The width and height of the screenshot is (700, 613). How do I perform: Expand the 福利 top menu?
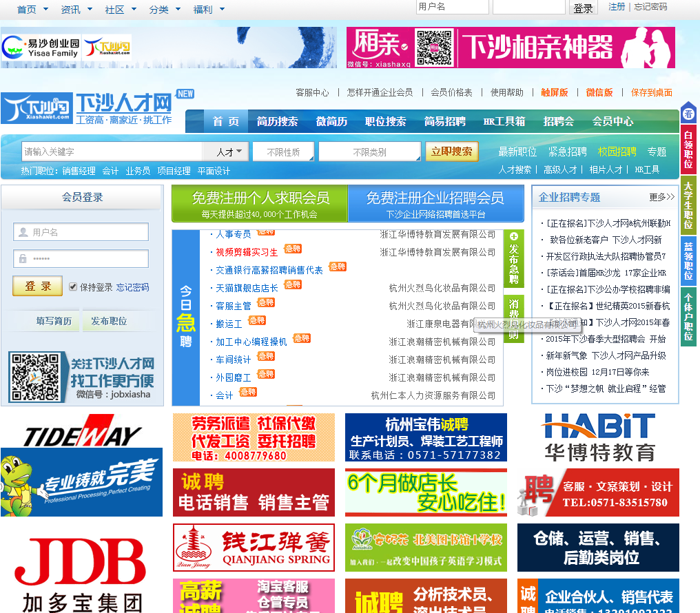209,10
